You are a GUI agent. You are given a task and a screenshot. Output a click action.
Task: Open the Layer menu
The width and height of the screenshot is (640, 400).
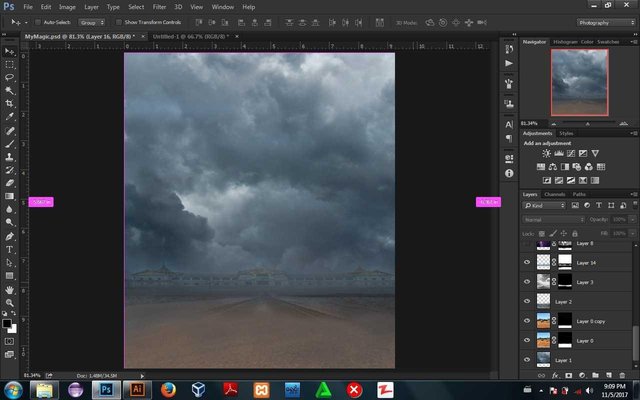[91, 7]
